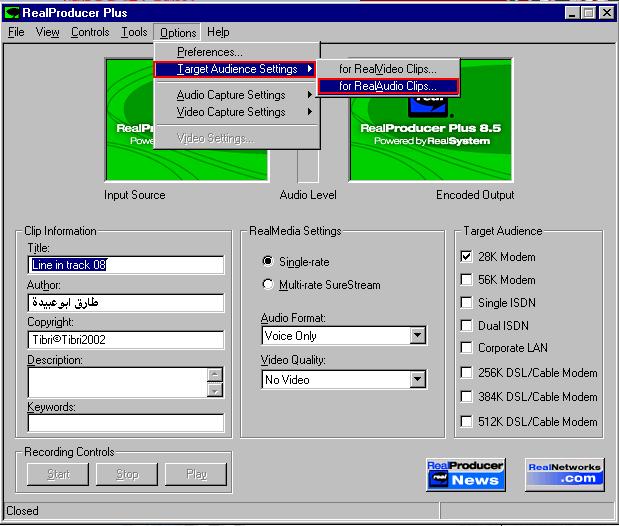Click Description scrollbar up arrow

click(215, 374)
